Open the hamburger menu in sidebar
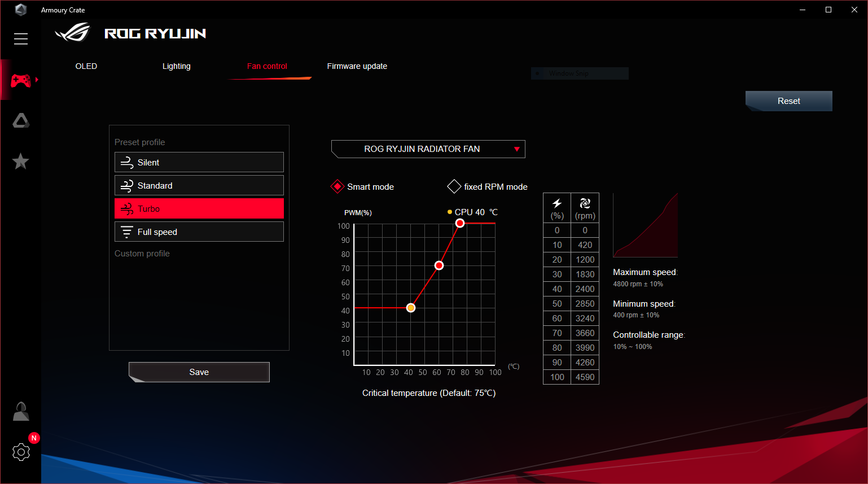The image size is (868, 484). click(x=21, y=38)
